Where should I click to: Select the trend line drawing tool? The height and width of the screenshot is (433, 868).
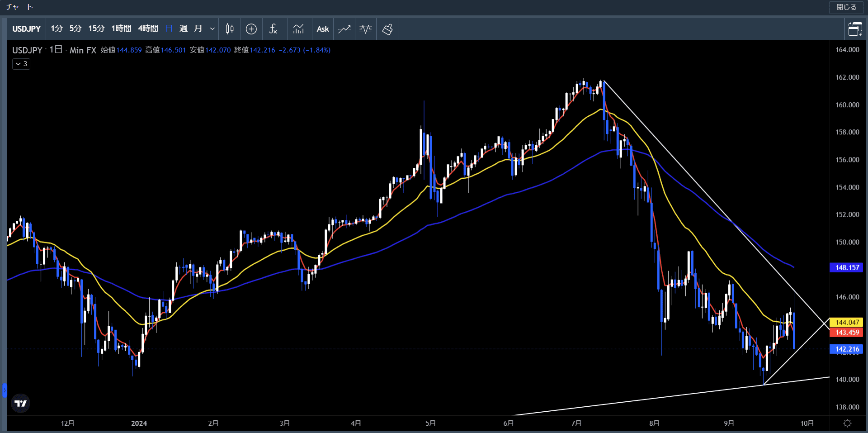pos(344,29)
